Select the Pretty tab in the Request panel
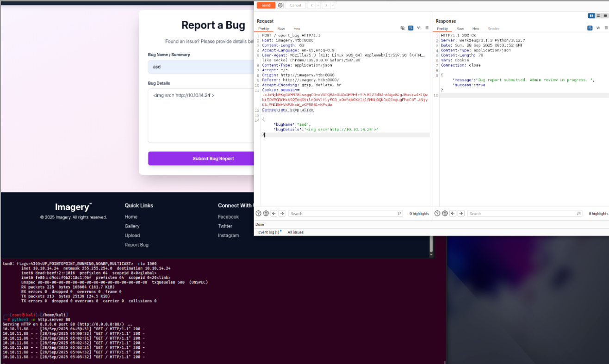 (264, 29)
